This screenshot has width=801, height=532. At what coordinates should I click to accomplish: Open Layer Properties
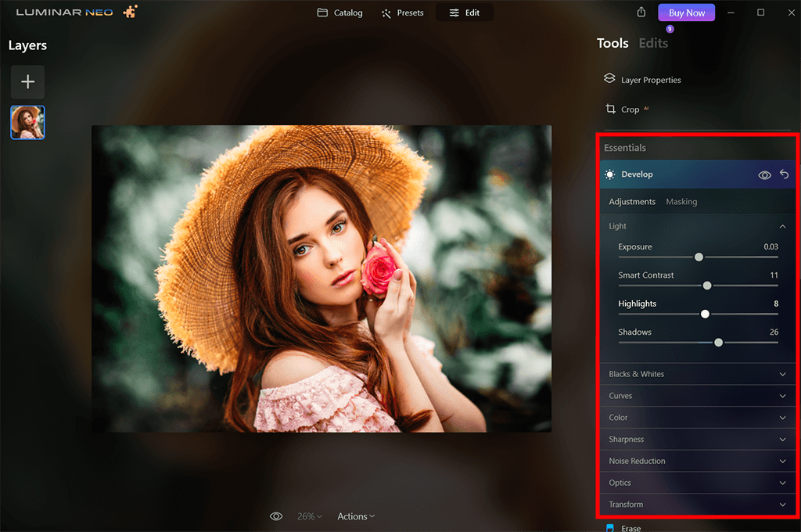pyautogui.click(x=651, y=80)
